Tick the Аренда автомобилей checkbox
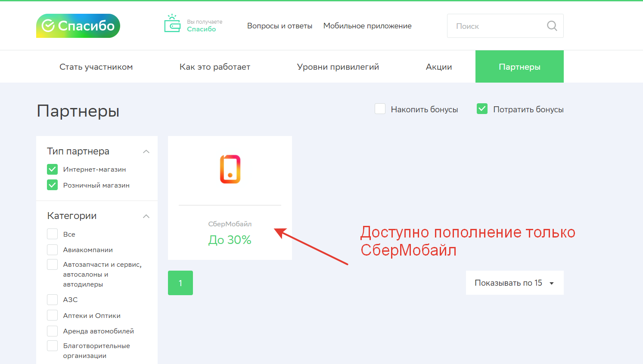This screenshot has height=364, width=643. 52,331
